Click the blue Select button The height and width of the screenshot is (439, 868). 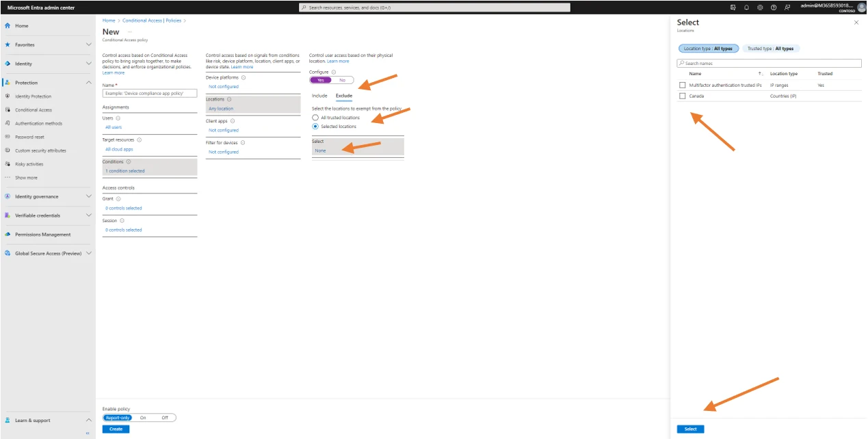pos(690,429)
